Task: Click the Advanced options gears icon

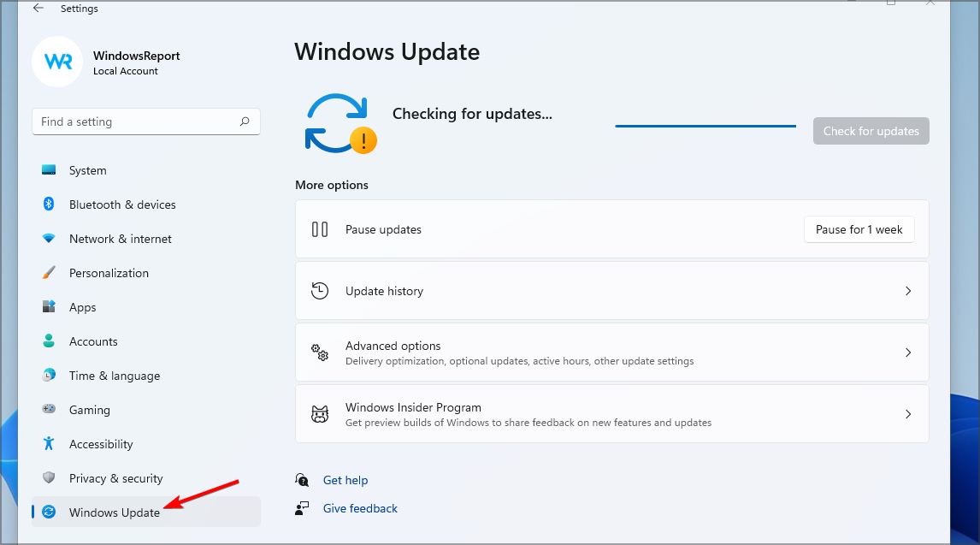Action: pos(319,352)
